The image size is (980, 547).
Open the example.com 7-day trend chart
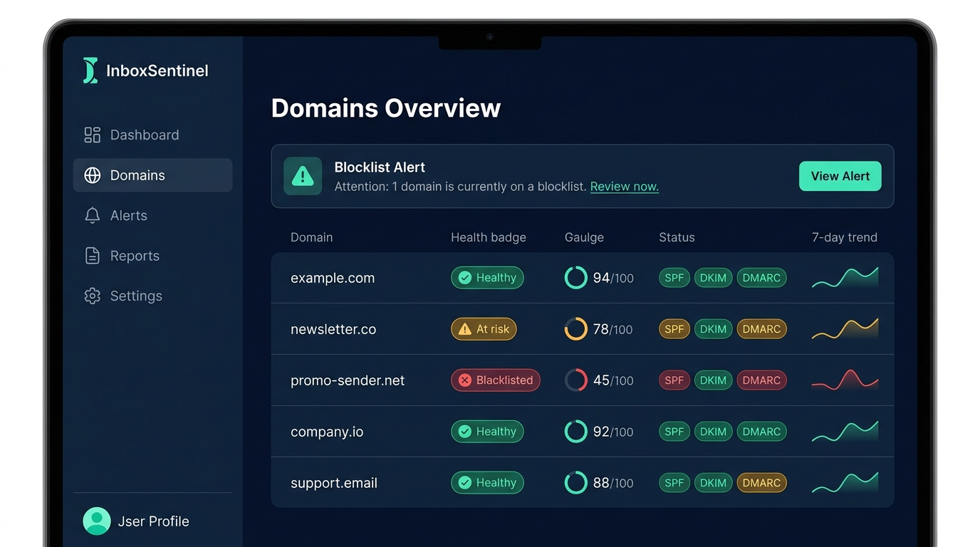click(x=845, y=278)
